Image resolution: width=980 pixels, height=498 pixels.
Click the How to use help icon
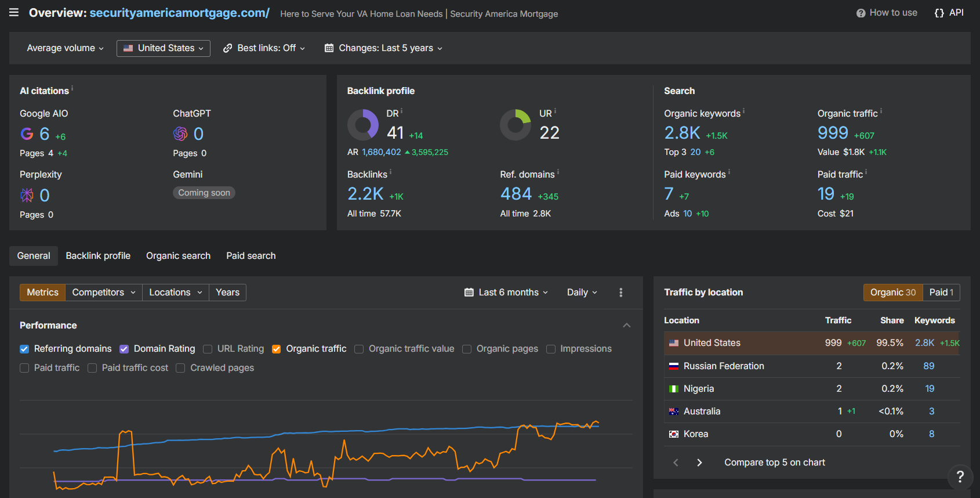click(861, 13)
